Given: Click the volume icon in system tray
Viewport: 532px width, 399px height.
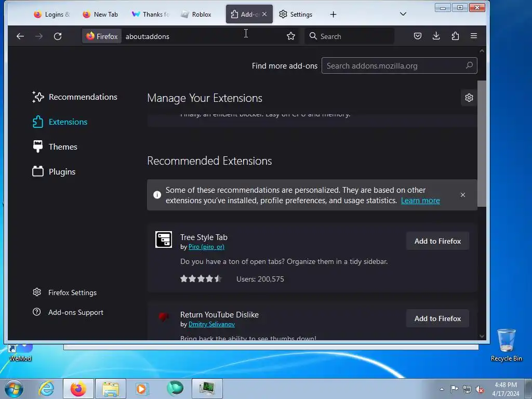Looking at the screenshot, I should [x=480, y=390].
